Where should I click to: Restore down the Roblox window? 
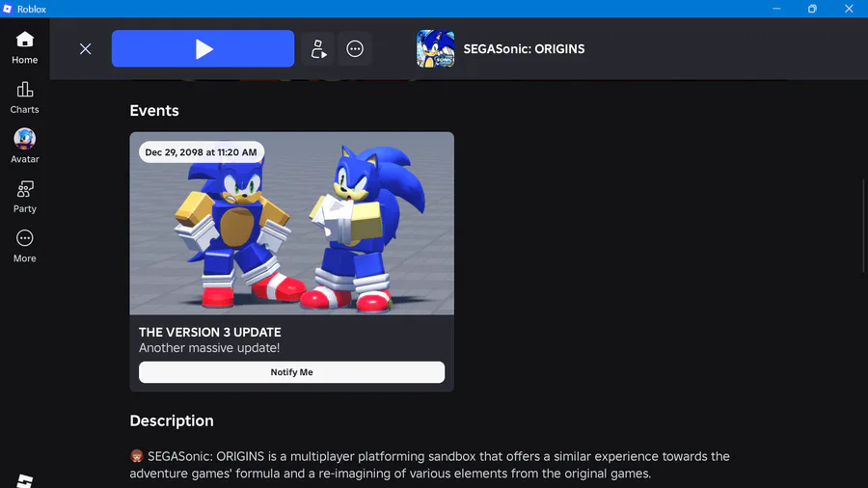coord(812,9)
